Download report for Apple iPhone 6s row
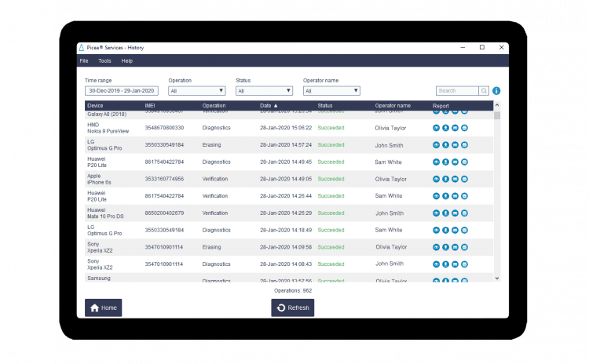589x364 pixels. (x=445, y=179)
